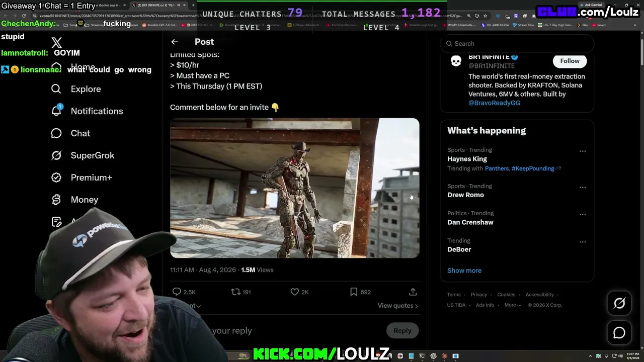The image size is (644, 362).
Task: Open the Terms footer link
Action: [454, 295]
